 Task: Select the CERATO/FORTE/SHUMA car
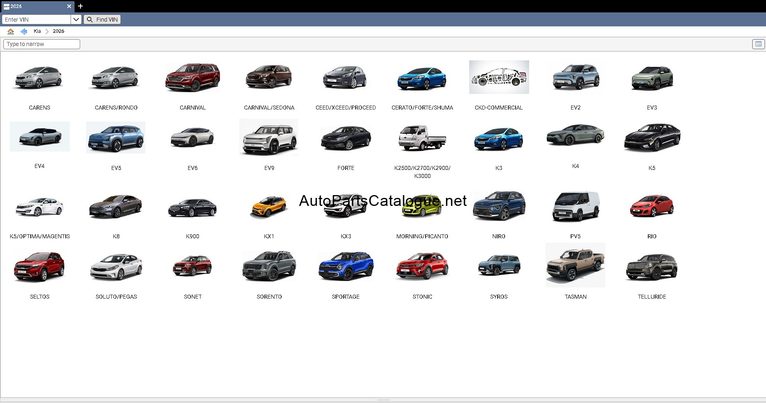422,78
